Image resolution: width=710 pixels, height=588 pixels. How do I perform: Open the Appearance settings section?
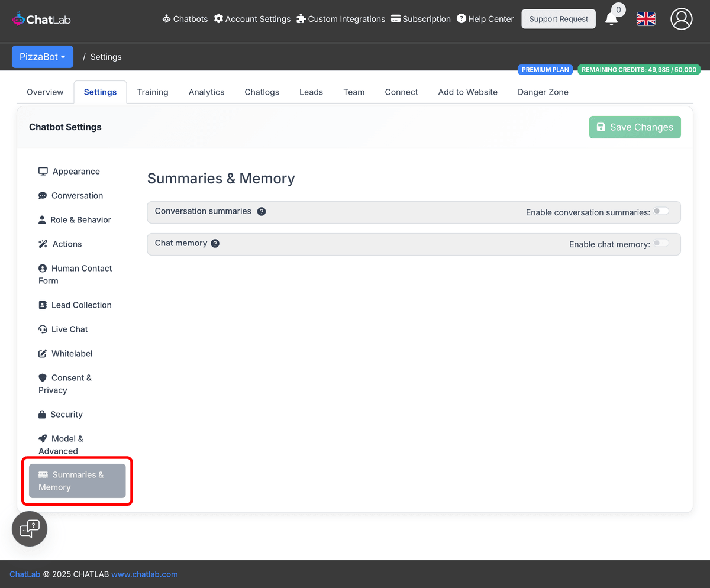[75, 171]
